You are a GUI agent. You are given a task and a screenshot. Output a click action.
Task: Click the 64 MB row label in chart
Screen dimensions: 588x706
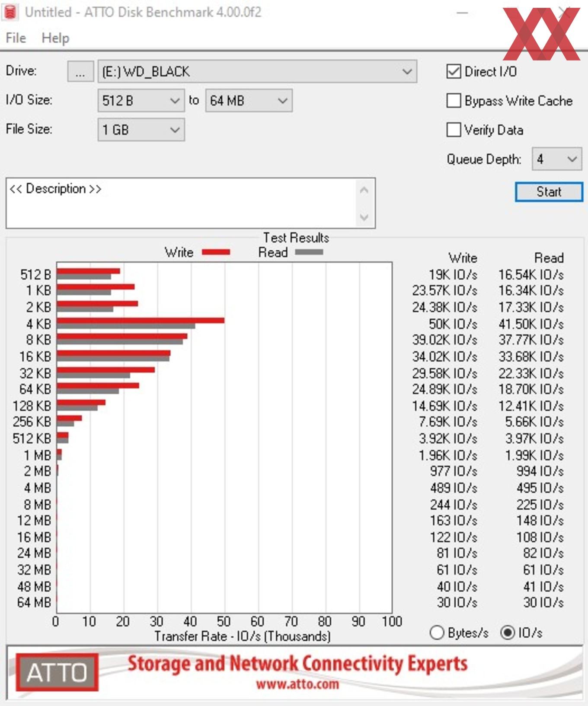coord(34,602)
